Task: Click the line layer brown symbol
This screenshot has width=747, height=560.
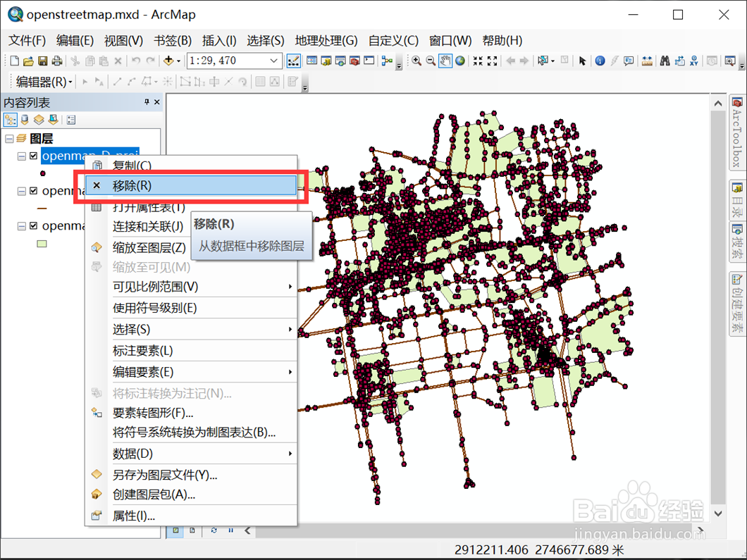Action: (42, 209)
